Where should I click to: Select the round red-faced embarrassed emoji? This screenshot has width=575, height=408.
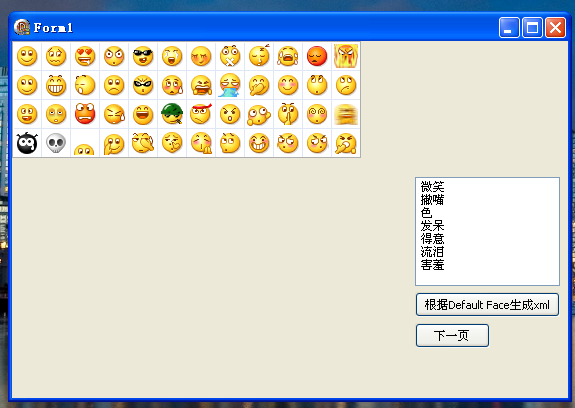coord(317,56)
